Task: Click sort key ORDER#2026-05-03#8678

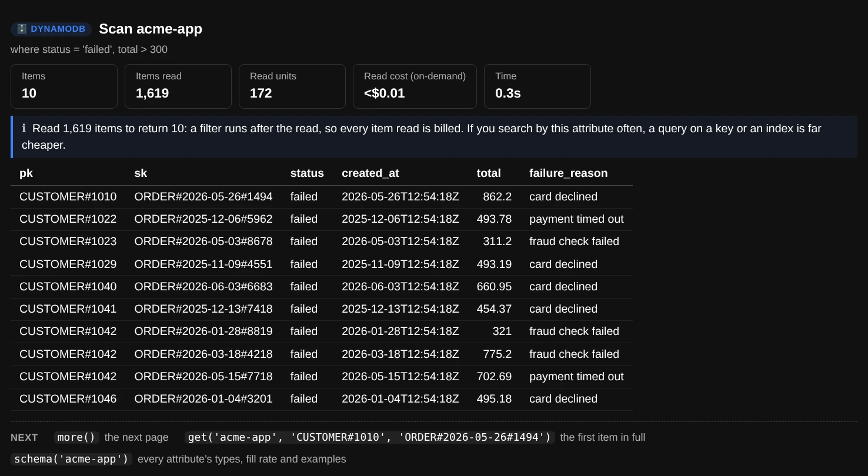Action: [x=203, y=242]
